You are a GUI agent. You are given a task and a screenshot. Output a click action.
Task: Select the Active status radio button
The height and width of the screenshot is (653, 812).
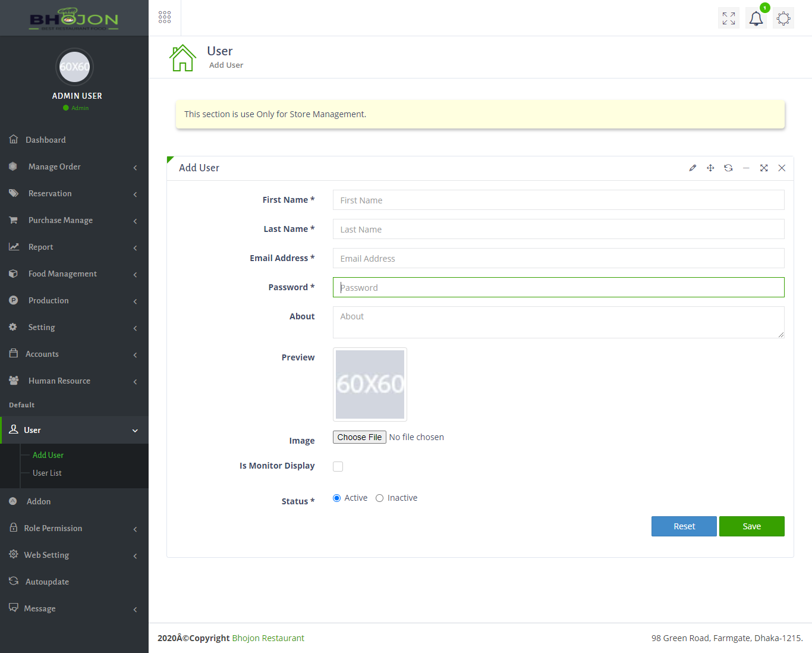[x=337, y=498]
